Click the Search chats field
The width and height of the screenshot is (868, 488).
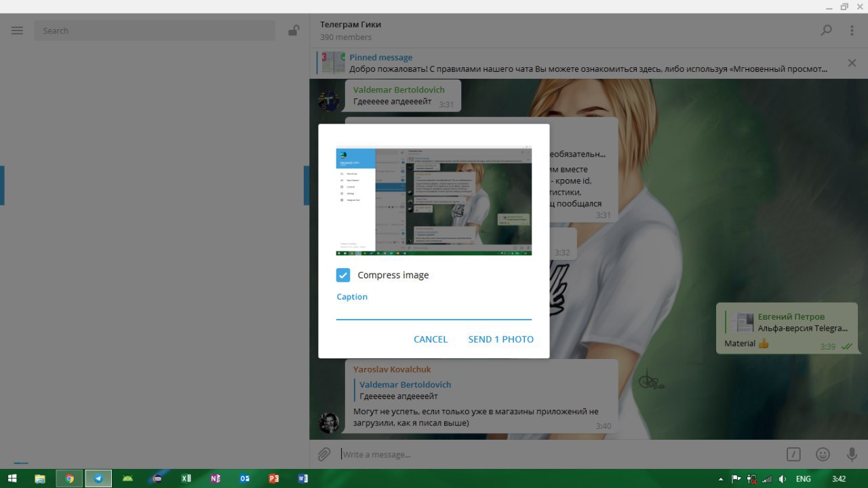point(155,31)
